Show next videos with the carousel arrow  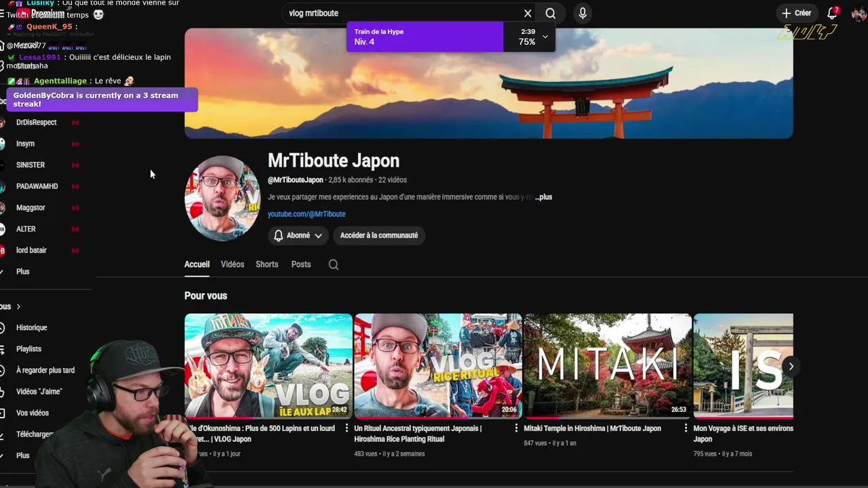point(791,367)
